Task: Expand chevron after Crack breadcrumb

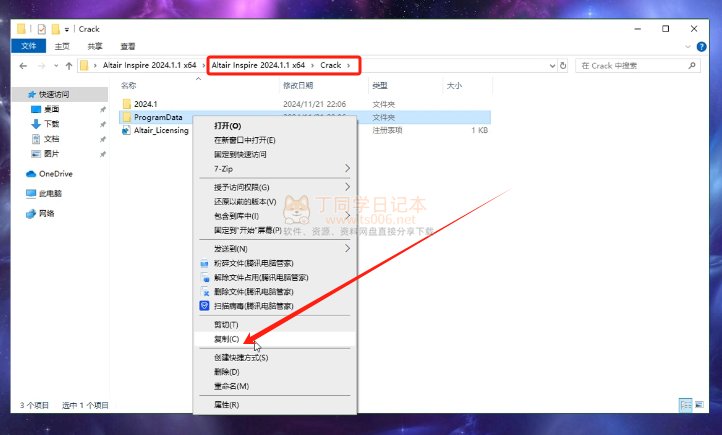Action: [x=349, y=65]
